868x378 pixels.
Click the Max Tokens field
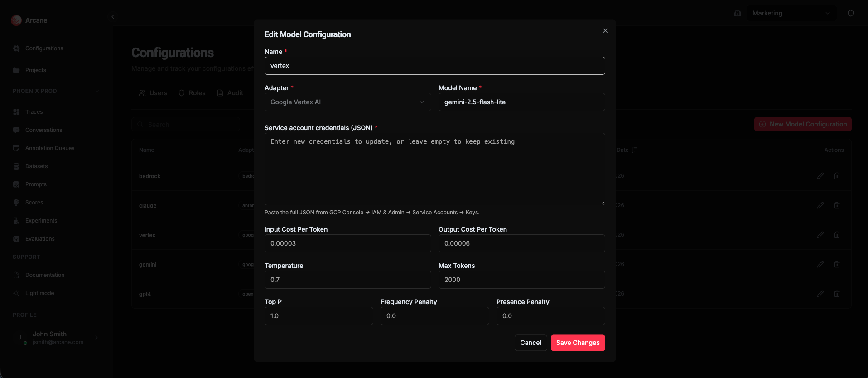pos(521,280)
